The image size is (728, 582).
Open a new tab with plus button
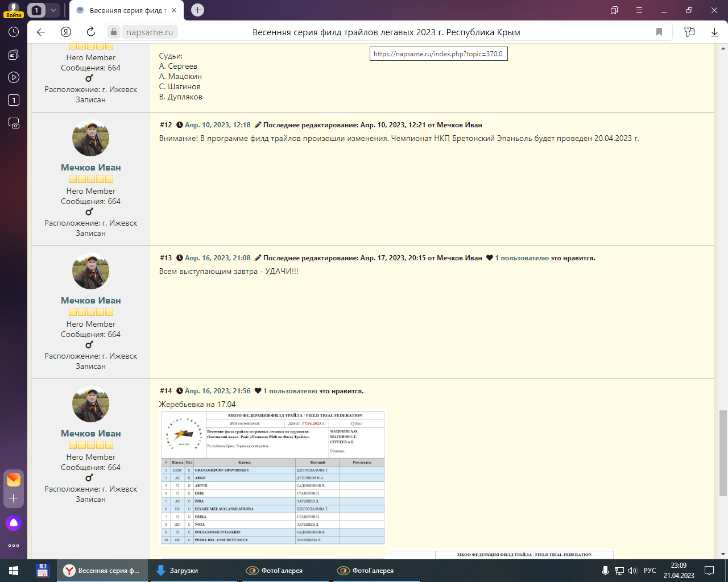tap(197, 10)
